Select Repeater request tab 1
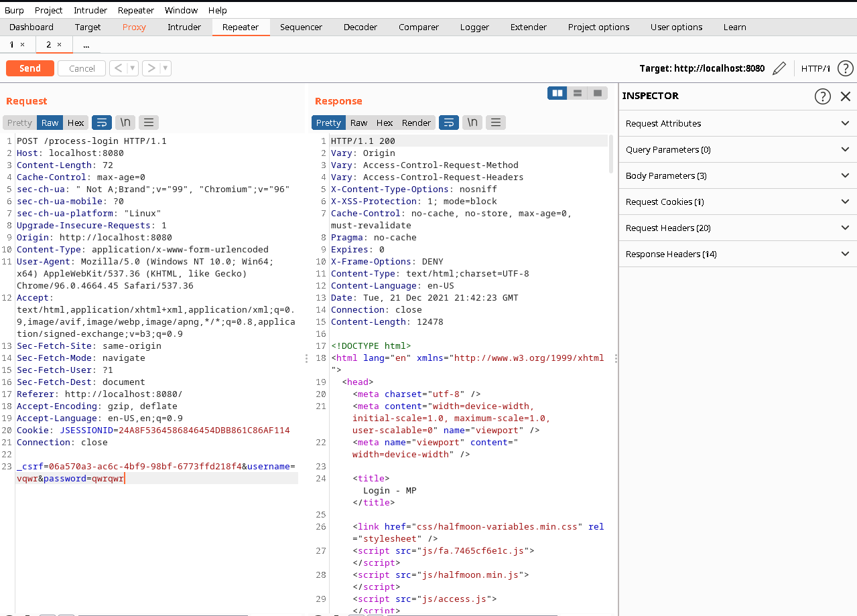Screen dimensions: 857x616 click(11, 45)
